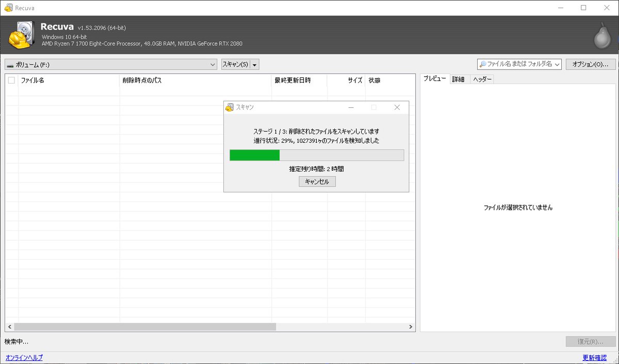619x364 pixels.
Task: Click the Recuva icon on the スキャン dialog titlebar
Action: pyautogui.click(x=229, y=107)
